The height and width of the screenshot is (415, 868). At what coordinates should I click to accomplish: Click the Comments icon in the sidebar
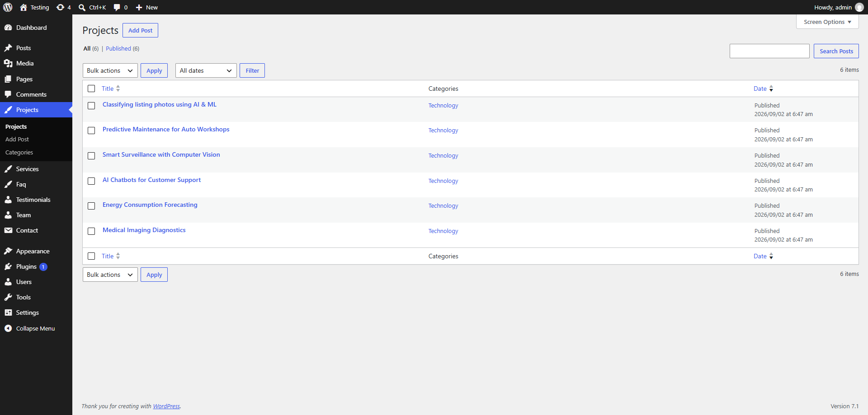click(8, 94)
